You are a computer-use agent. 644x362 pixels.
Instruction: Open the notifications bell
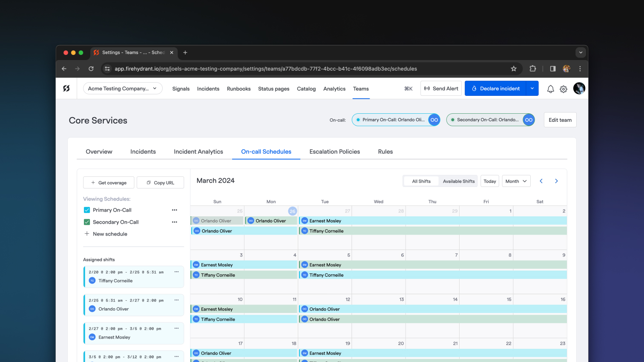(550, 89)
